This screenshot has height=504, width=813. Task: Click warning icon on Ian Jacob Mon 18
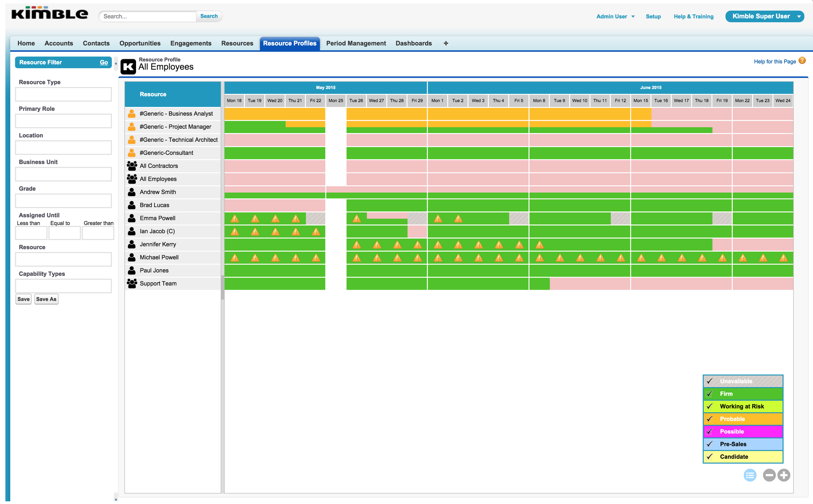[x=234, y=232]
